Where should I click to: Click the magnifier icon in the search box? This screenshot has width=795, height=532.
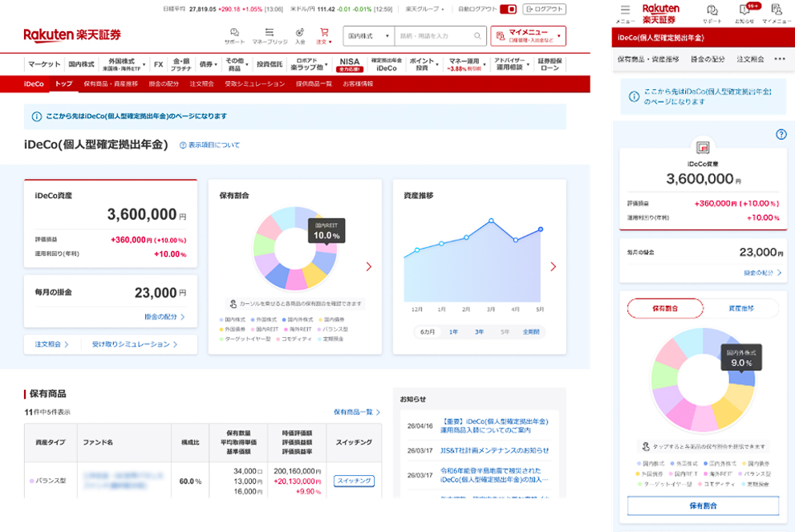click(477, 36)
